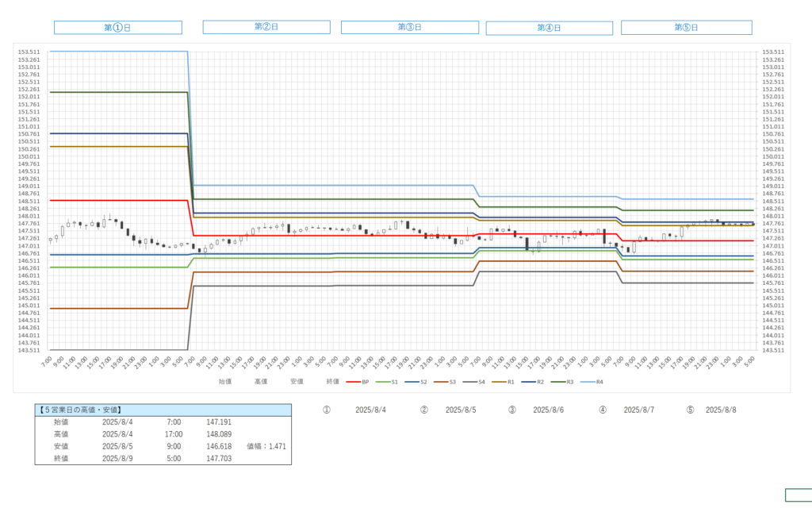Viewport: 812px width, 508px height.
Task: Click the 第②日 header box
Action: point(266,27)
